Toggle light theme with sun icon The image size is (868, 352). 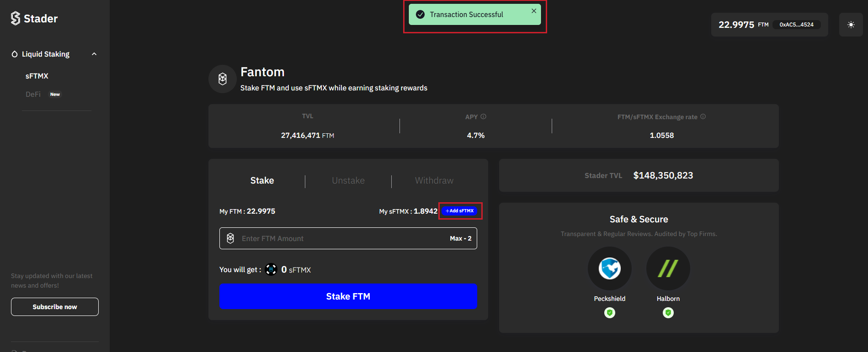(x=851, y=25)
